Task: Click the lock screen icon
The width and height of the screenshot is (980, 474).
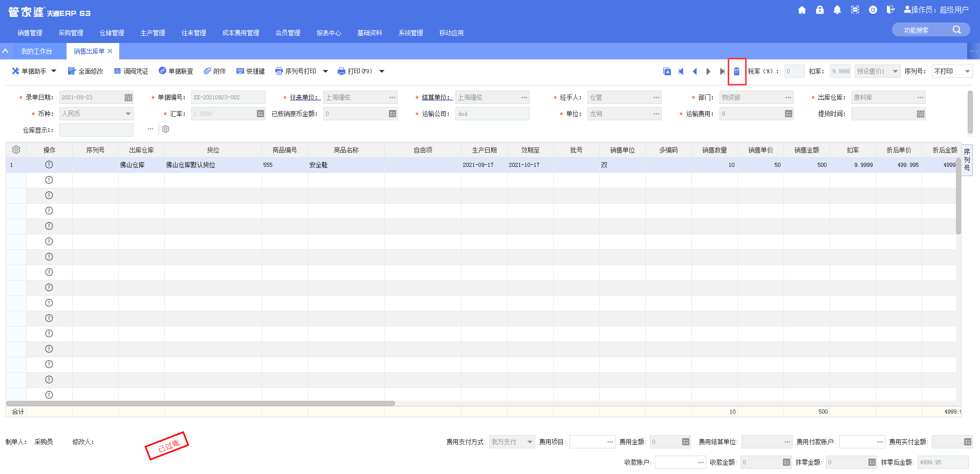Action: 820,10
